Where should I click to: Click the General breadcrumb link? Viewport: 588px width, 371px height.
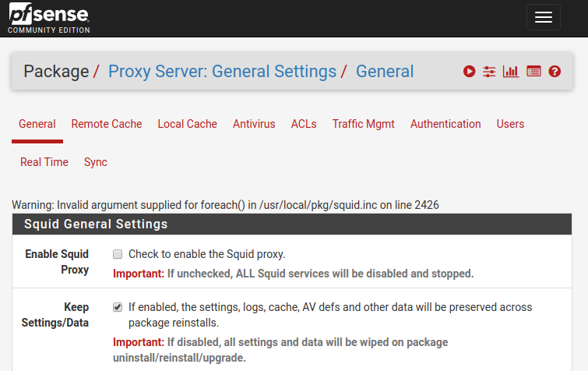385,72
